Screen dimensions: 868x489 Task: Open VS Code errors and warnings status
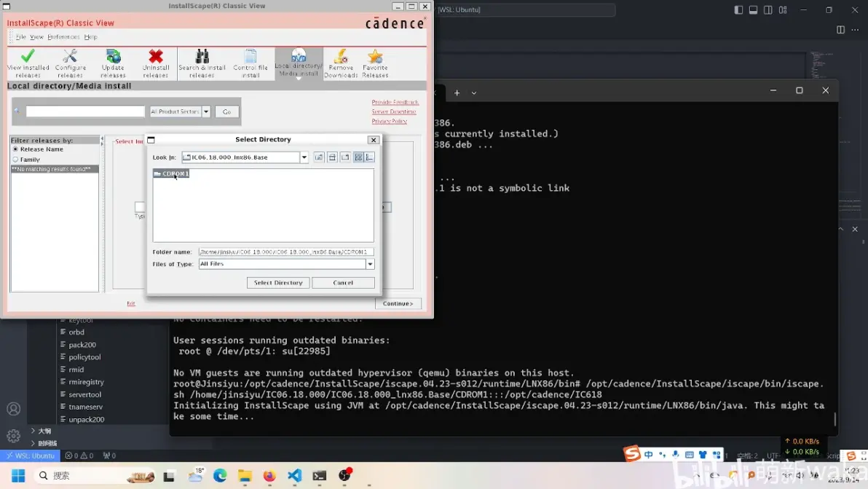[x=79, y=455]
